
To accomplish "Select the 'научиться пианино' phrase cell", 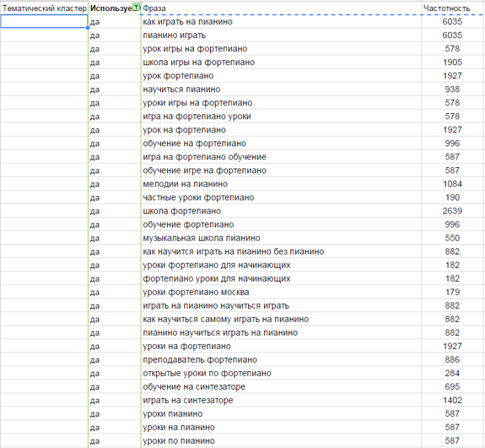I will (x=182, y=89).
